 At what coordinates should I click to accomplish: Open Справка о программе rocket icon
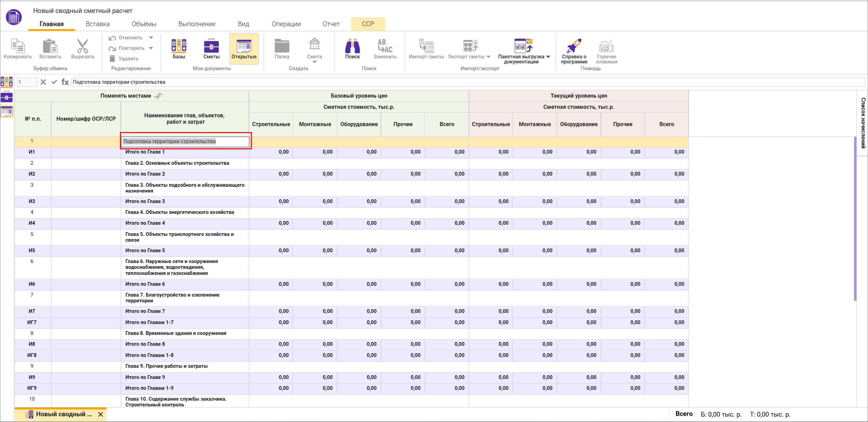coord(574,46)
